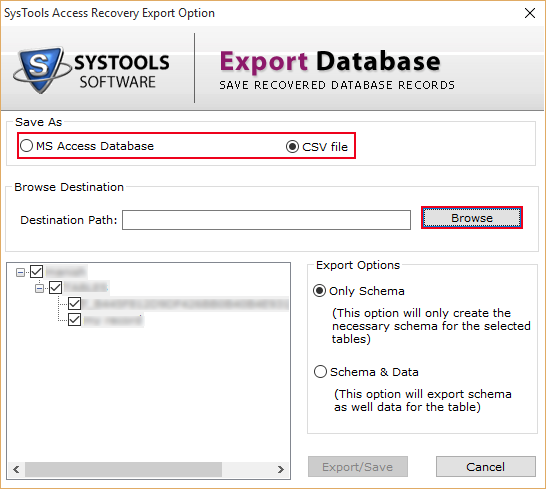Choose the Schema & Data export option
The image size is (546, 489).
pos(366,372)
